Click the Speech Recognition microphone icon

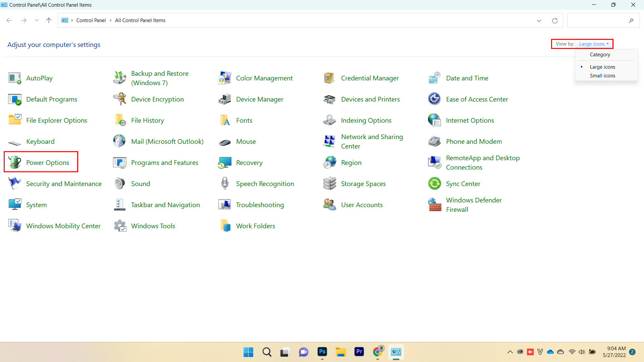pyautogui.click(x=225, y=184)
